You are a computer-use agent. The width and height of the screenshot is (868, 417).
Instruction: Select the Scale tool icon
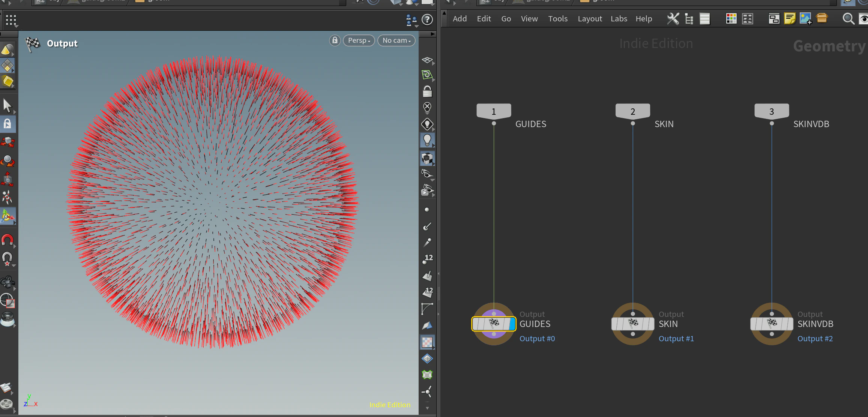8,179
